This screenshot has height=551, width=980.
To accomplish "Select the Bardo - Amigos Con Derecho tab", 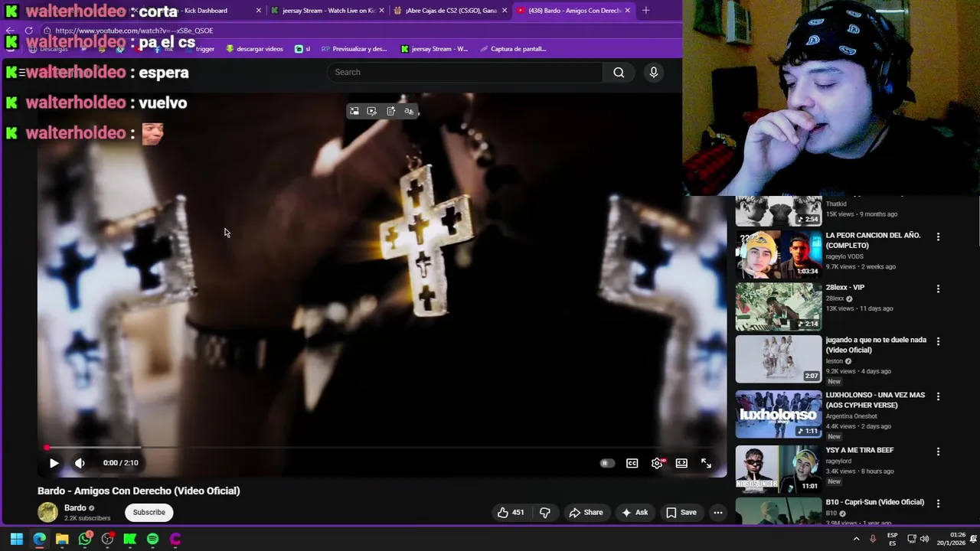I will click(x=573, y=11).
